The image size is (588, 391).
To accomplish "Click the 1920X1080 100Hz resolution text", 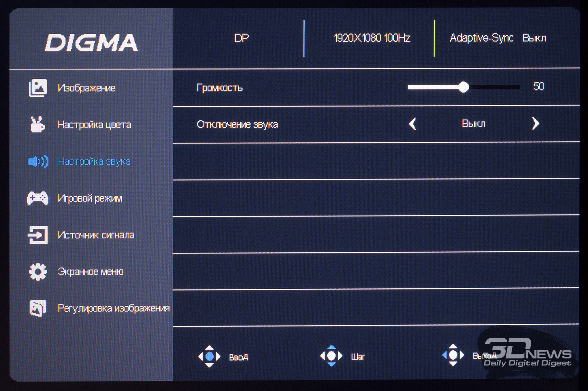I will click(x=372, y=38).
